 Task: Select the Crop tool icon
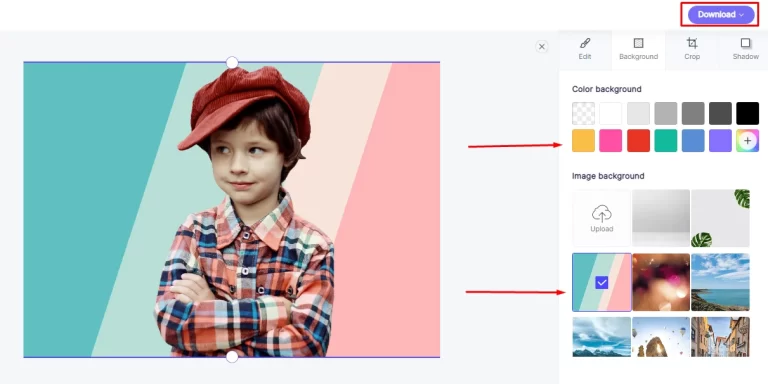coord(692,43)
